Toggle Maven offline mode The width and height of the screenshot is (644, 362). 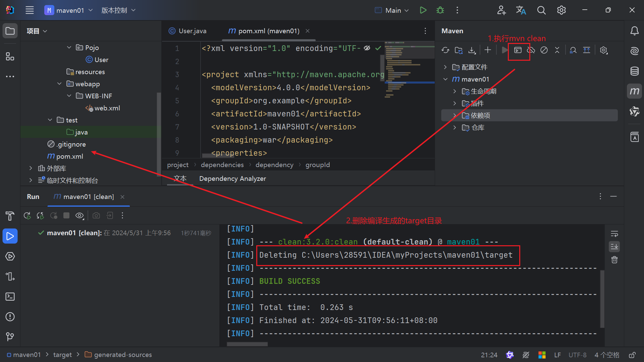pos(531,50)
